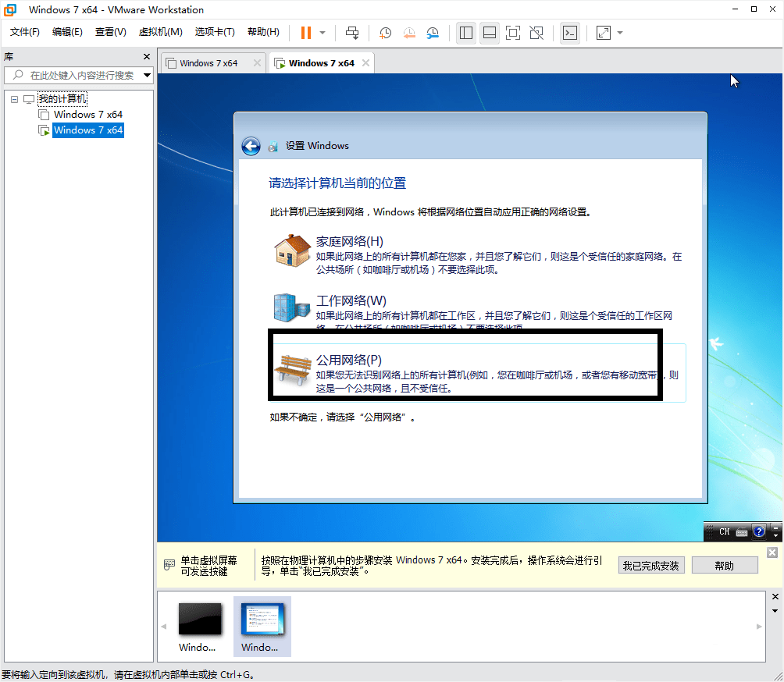Open the library search filter dropdown
784x682 pixels.
(147, 76)
